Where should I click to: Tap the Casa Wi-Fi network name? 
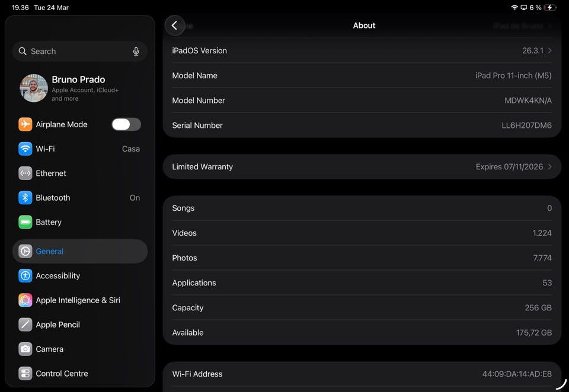tap(130, 149)
